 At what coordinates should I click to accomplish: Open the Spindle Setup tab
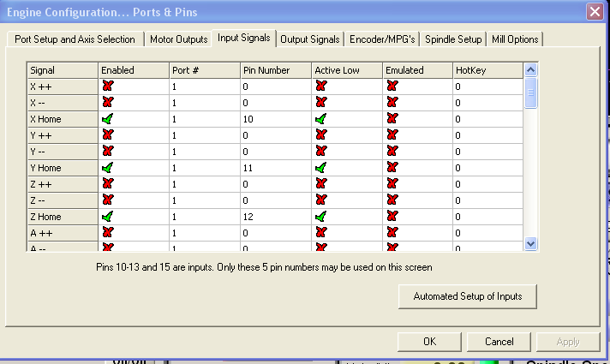452,39
